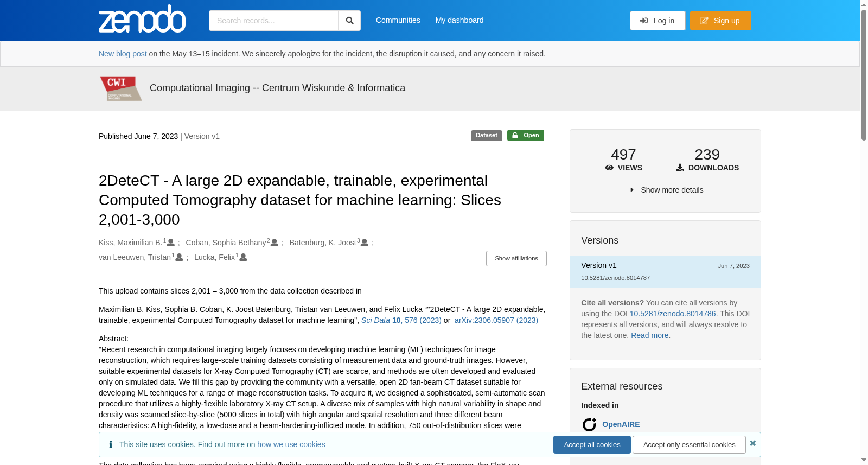Click the CWI Computational Imaging community logo
Screen dimensions: 868x465
(x=120, y=88)
